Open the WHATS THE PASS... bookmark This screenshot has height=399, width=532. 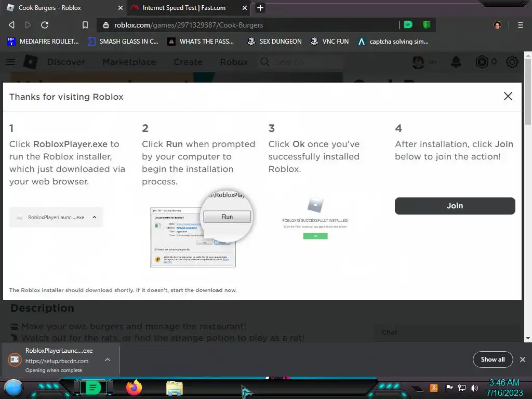tap(201, 42)
